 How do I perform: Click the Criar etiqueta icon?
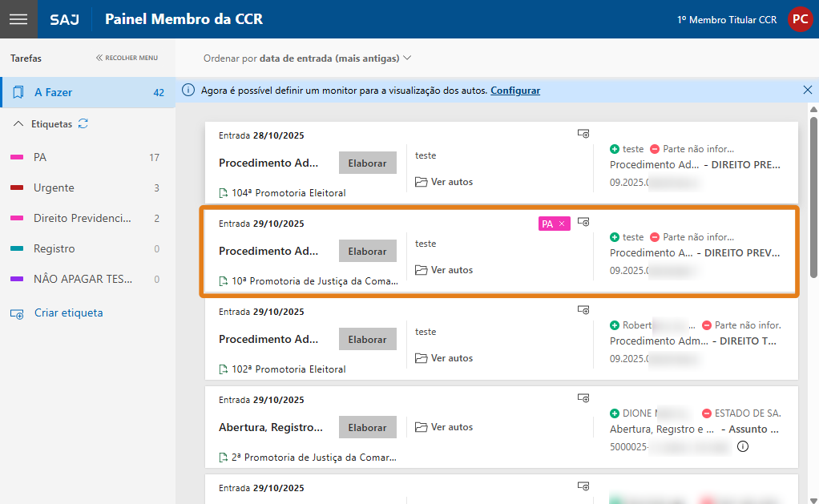(17, 313)
